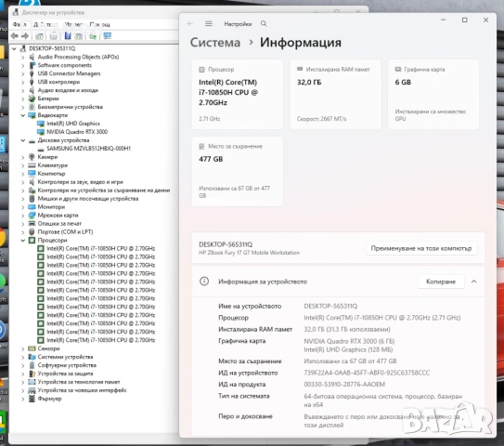Go to Система breadcrumb
This screenshot has height=446, width=504.
coord(215,43)
